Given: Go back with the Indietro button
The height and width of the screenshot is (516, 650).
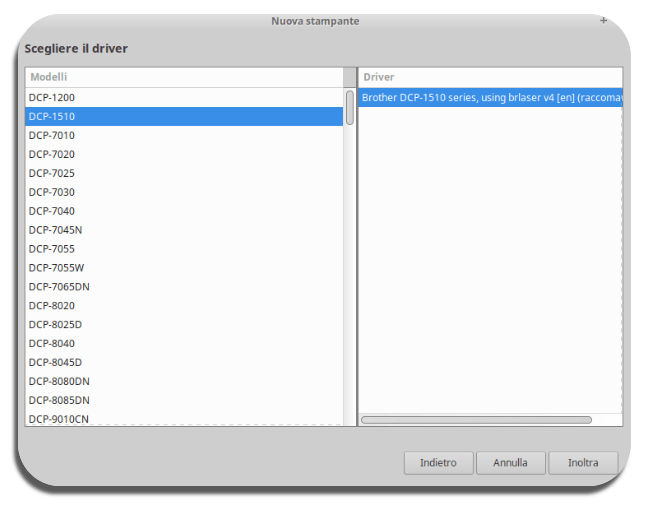Looking at the screenshot, I should point(438,463).
